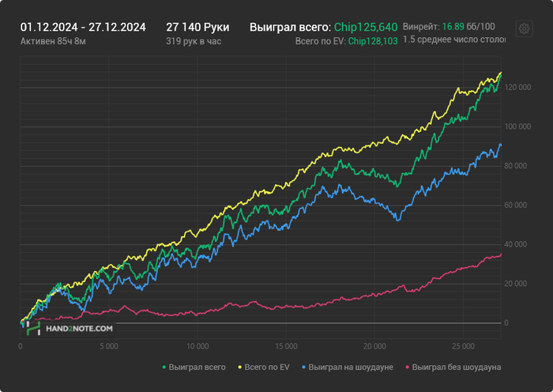Click the winrate value 16.89 бб/100

coord(468,26)
